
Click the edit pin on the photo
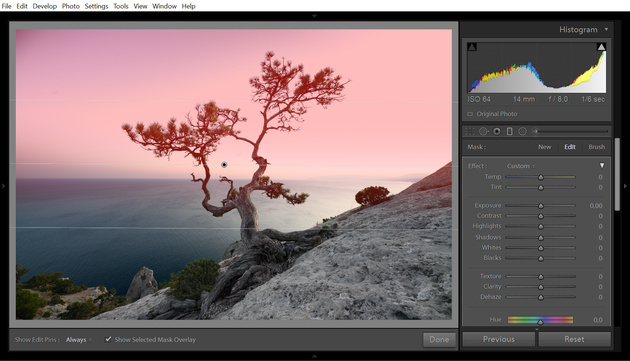tap(224, 164)
